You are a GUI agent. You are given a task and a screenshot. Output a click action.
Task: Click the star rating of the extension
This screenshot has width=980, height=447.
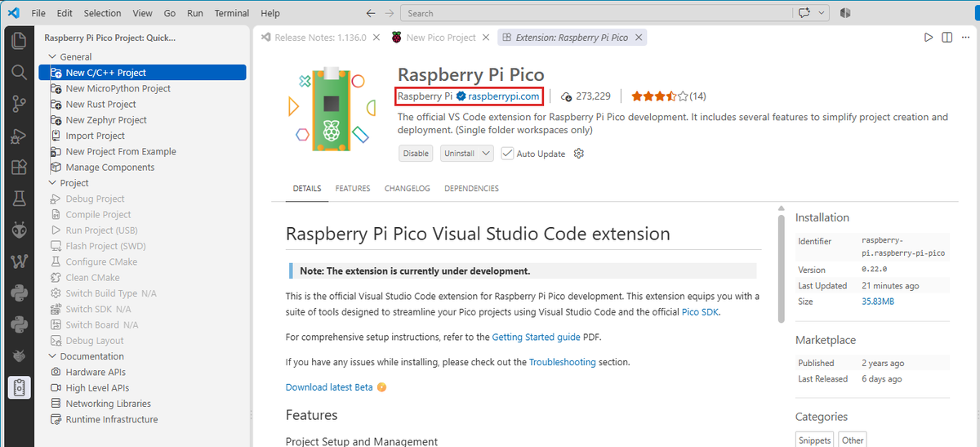pos(660,96)
